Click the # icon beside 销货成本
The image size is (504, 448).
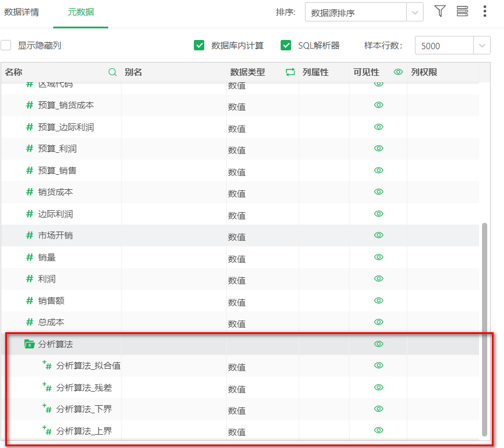(30, 192)
